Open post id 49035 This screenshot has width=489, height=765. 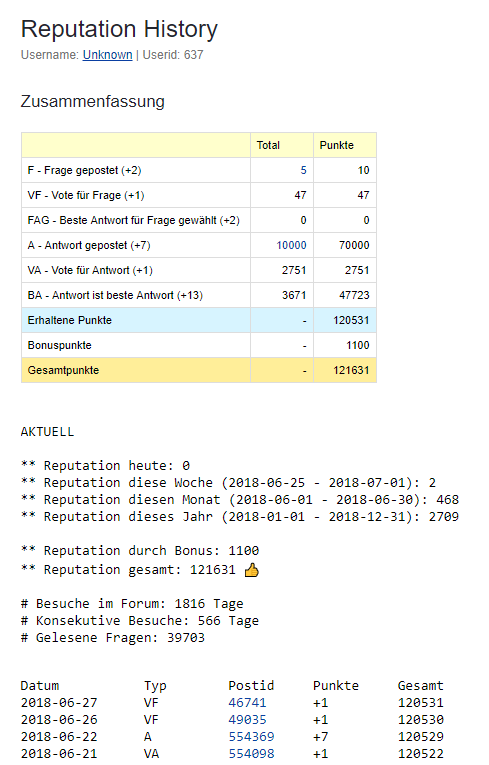[x=247, y=720]
